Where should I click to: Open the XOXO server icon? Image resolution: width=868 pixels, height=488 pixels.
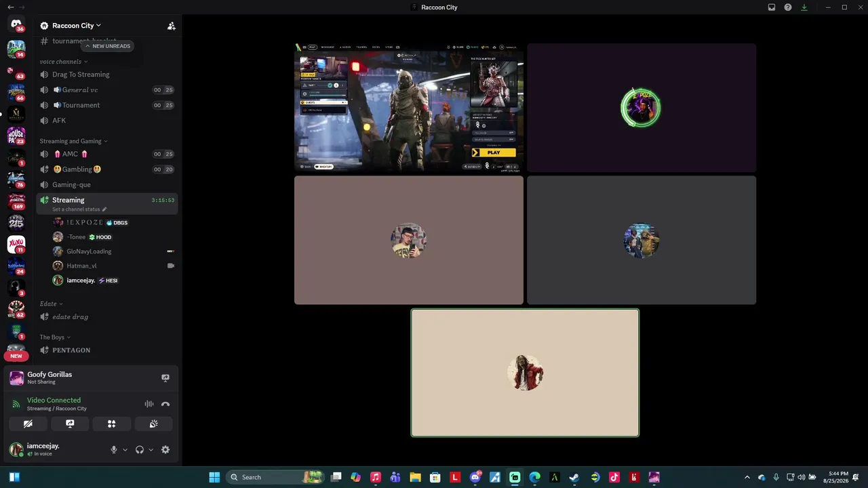tap(16, 244)
